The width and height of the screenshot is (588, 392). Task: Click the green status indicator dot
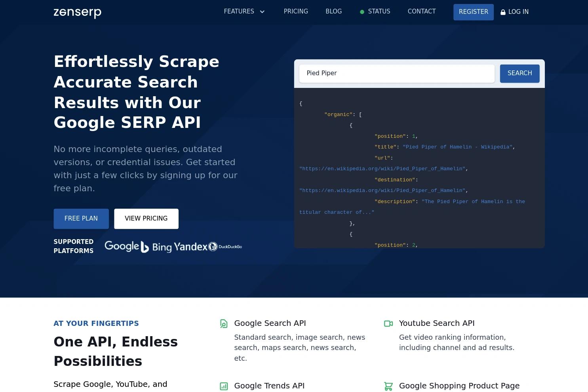362,12
